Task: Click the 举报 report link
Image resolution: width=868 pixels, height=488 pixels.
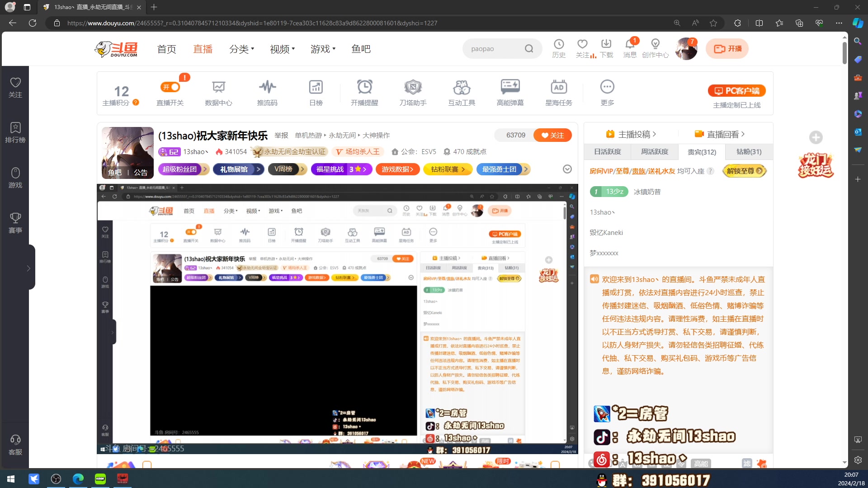Action: 281,135
